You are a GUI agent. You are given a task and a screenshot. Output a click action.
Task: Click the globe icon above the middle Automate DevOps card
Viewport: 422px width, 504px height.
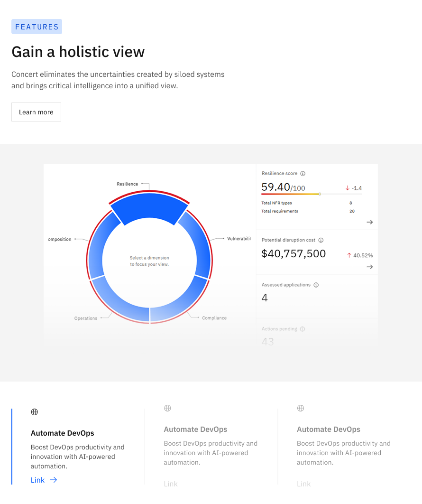click(167, 408)
